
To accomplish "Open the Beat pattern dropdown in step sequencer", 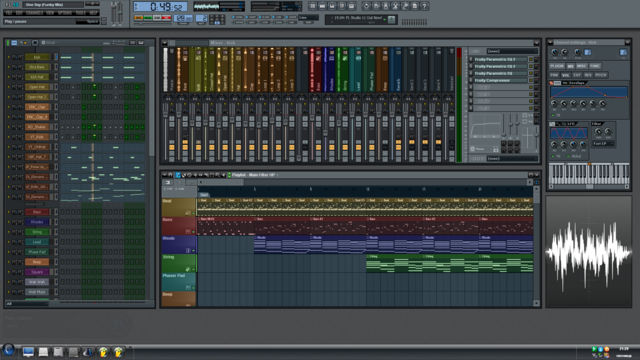I will click(50, 42).
